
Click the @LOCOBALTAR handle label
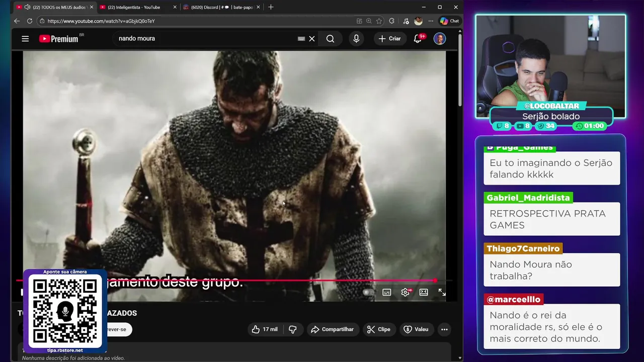(551, 106)
